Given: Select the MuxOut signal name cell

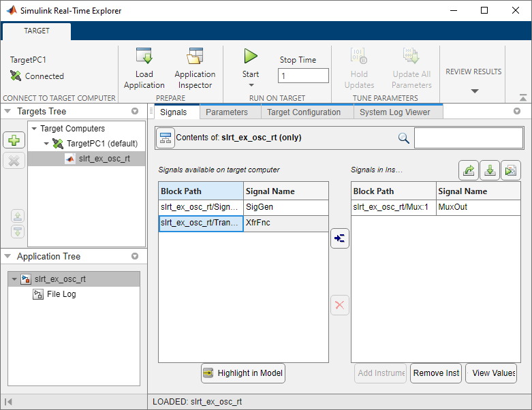Looking at the screenshot, I should pyautogui.click(x=478, y=207).
